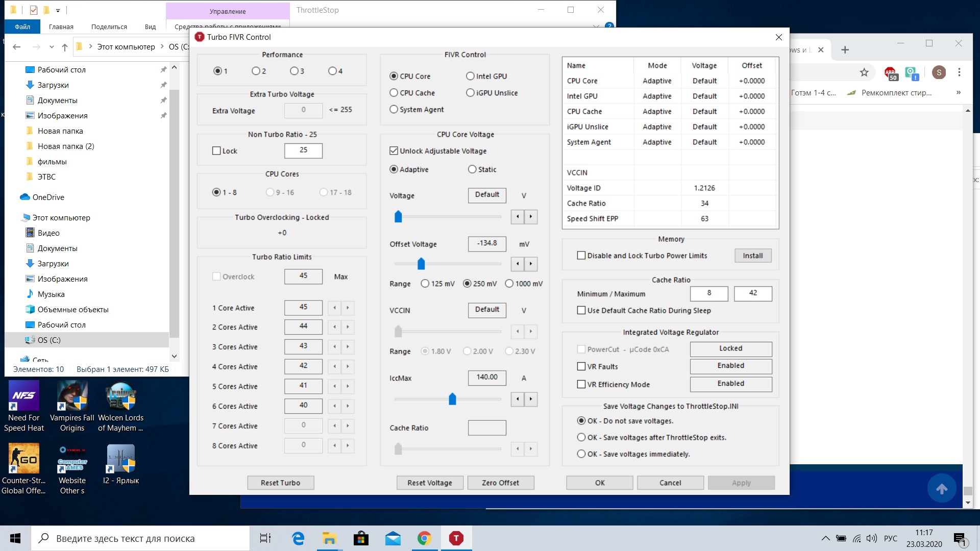Open the Вид tab in File Explorer
980x551 pixels.
[150, 27]
